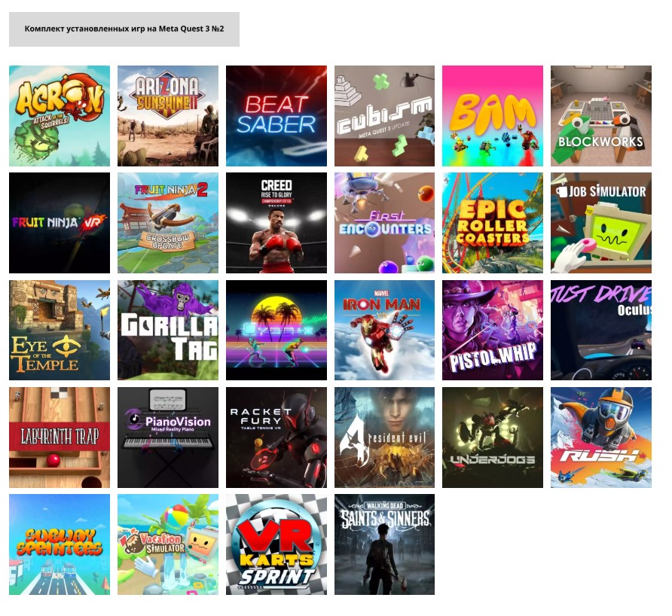The height and width of the screenshot is (616, 672).
Task: Choose the Subway Sprinters game cover
Action: 60,544
